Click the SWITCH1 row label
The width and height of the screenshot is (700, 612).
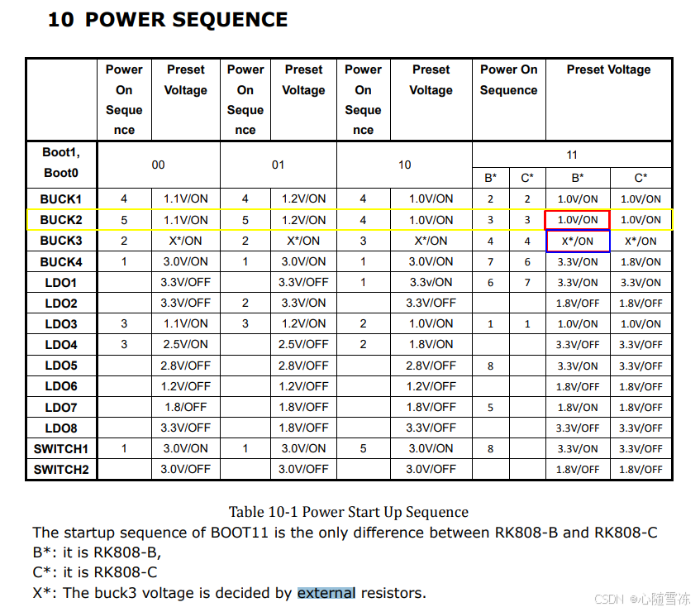pos(61,448)
